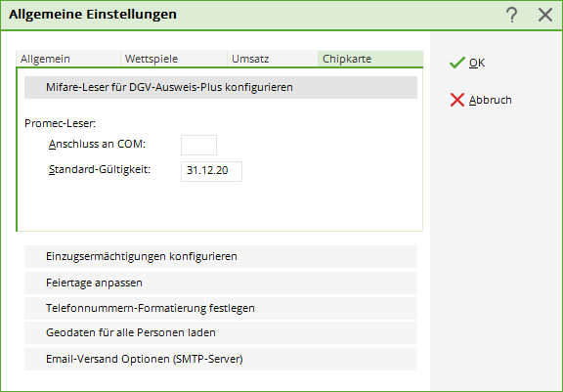Image resolution: width=563 pixels, height=392 pixels.
Task: Click the Promec-Leser heading text
Action: click(60, 123)
